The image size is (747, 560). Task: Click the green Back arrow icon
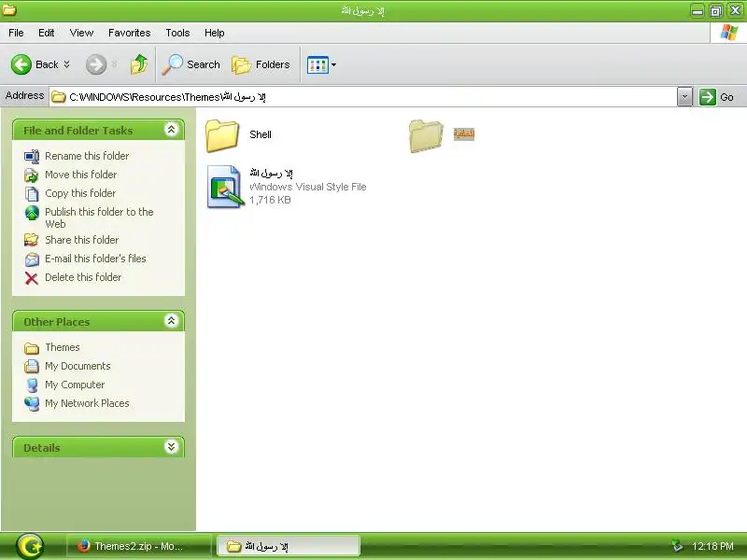click(21, 64)
